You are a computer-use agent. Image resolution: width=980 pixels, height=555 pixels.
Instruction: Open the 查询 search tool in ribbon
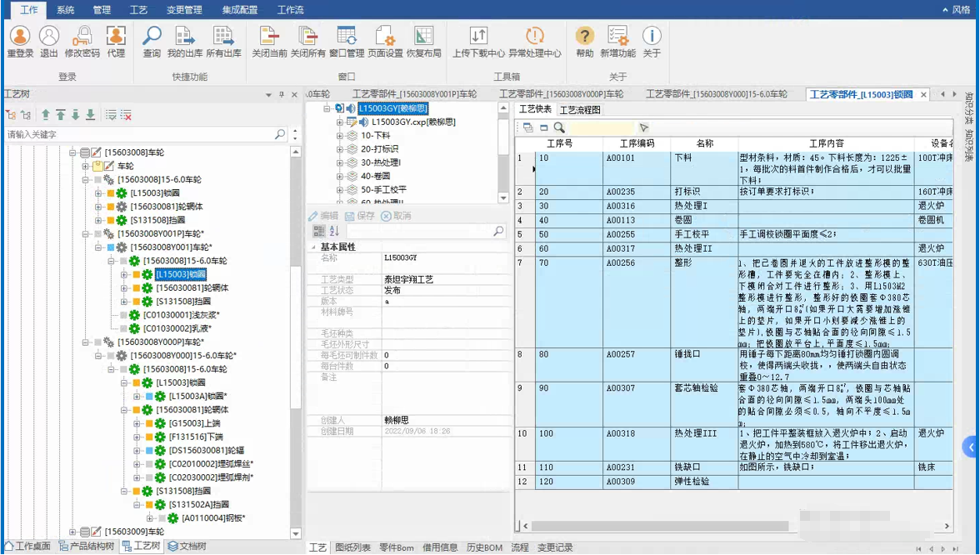[x=152, y=37]
